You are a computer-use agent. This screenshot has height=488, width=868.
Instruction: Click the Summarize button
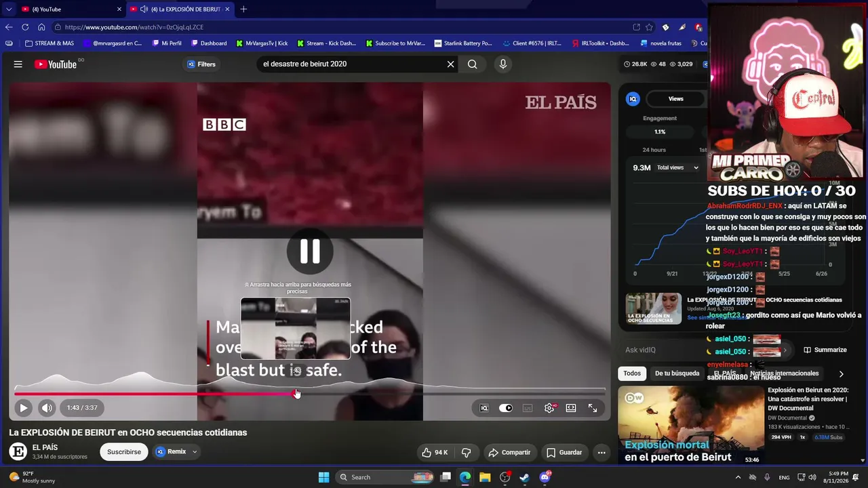click(x=825, y=350)
